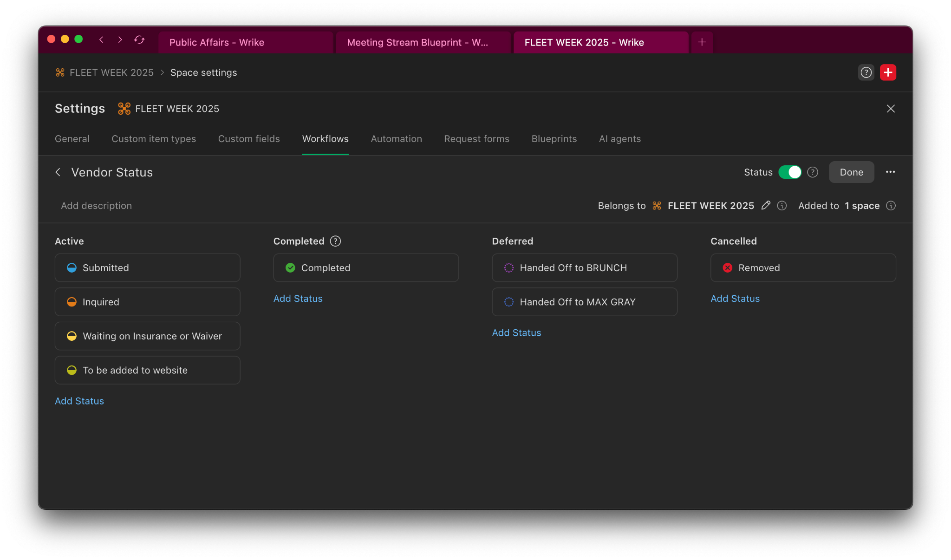This screenshot has height=560, width=951.
Task: Select FLEET WEEK 2025 - Wrike browser tab
Action: point(601,42)
